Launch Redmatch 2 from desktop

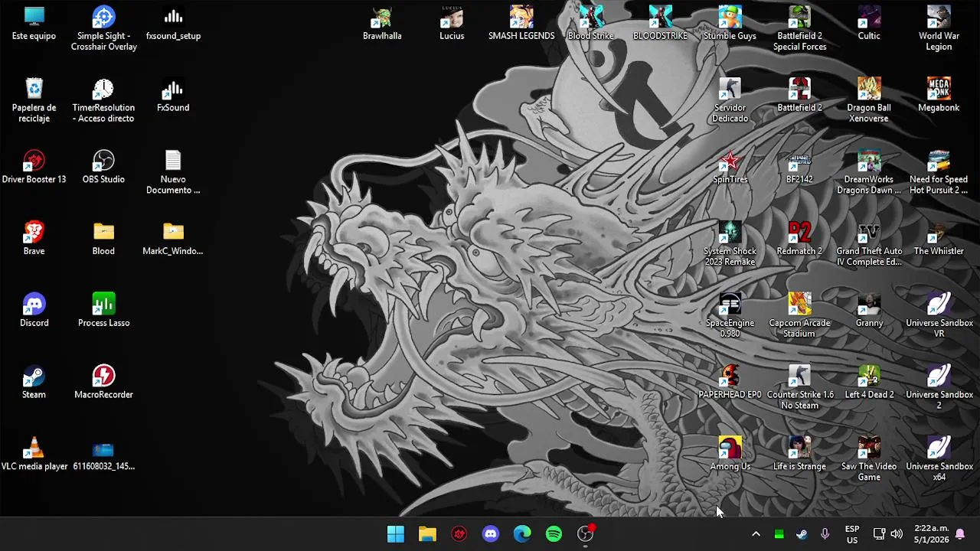point(799,239)
